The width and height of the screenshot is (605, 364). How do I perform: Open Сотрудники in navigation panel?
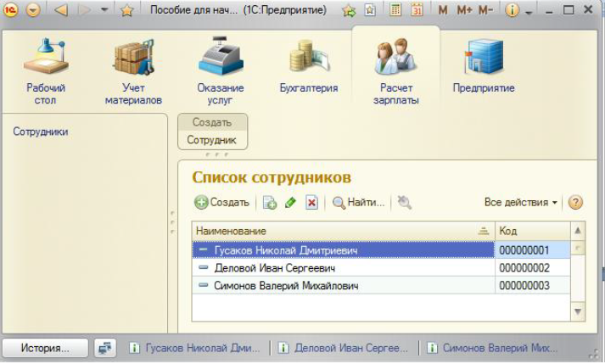(x=41, y=132)
